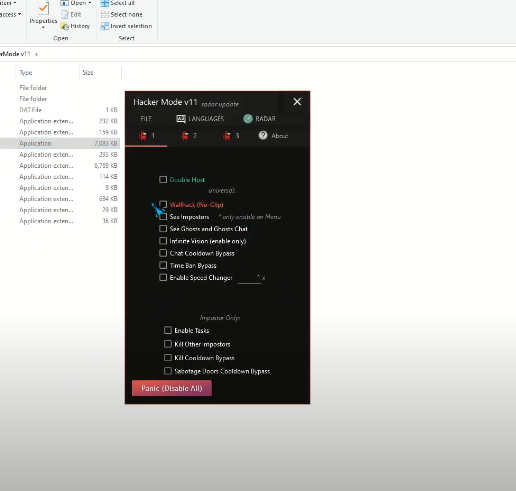Image resolution: width=516 pixels, height=491 pixels.
Task: Click the Languages icon in Hacker Mode
Action: 181,119
